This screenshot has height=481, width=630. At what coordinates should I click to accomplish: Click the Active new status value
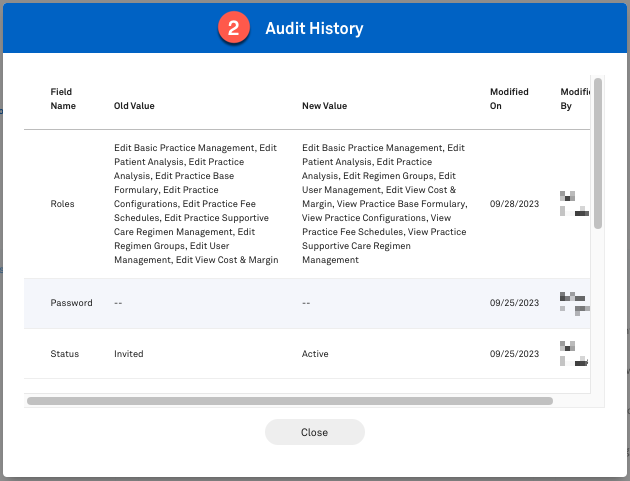[315, 353]
